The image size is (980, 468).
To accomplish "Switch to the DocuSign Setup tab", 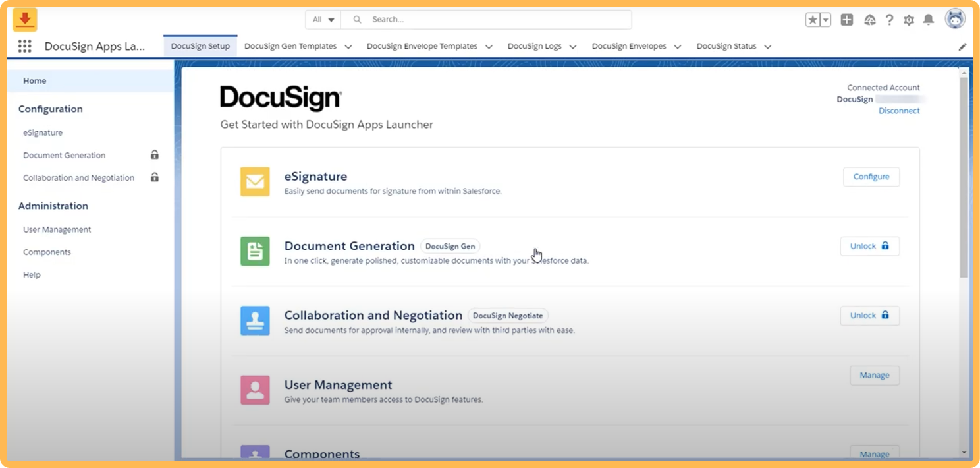I will [x=200, y=46].
